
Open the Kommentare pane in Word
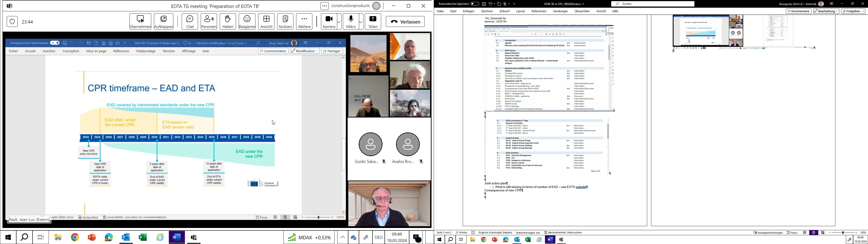pos(798,11)
